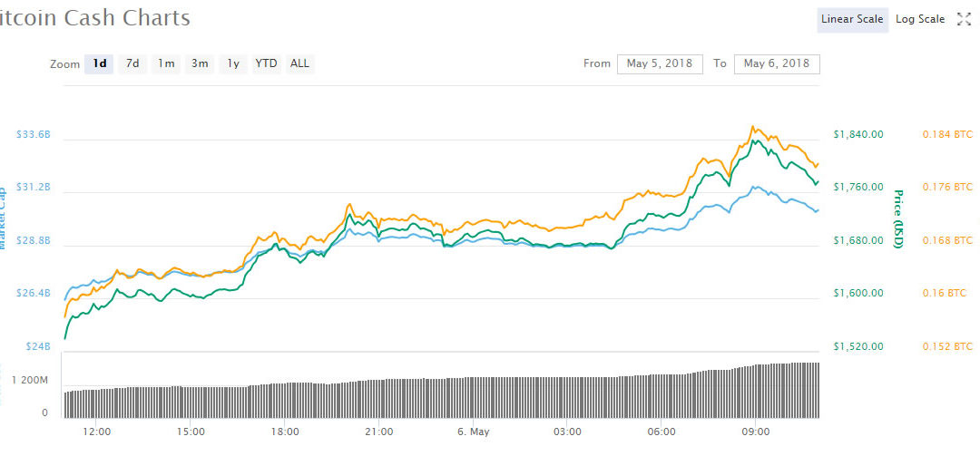Click the 09:00 time axis label
The width and height of the screenshot is (980, 456).
coord(756,432)
